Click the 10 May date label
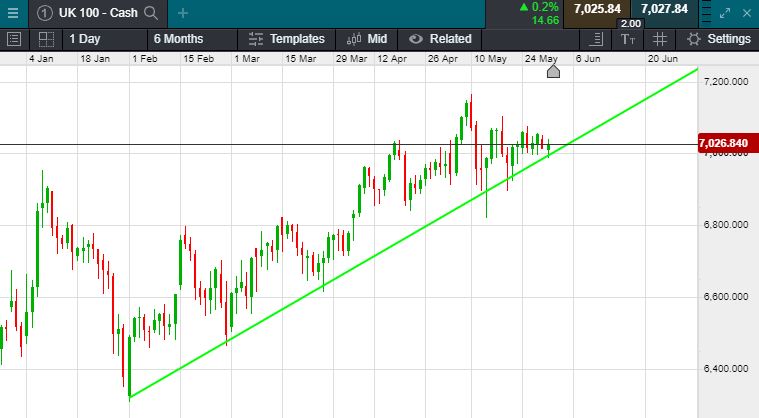 [x=490, y=59]
